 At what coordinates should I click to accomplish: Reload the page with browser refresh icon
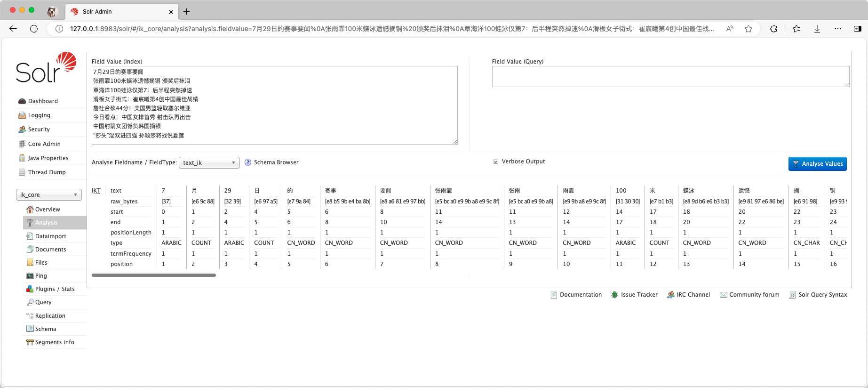(34, 29)
